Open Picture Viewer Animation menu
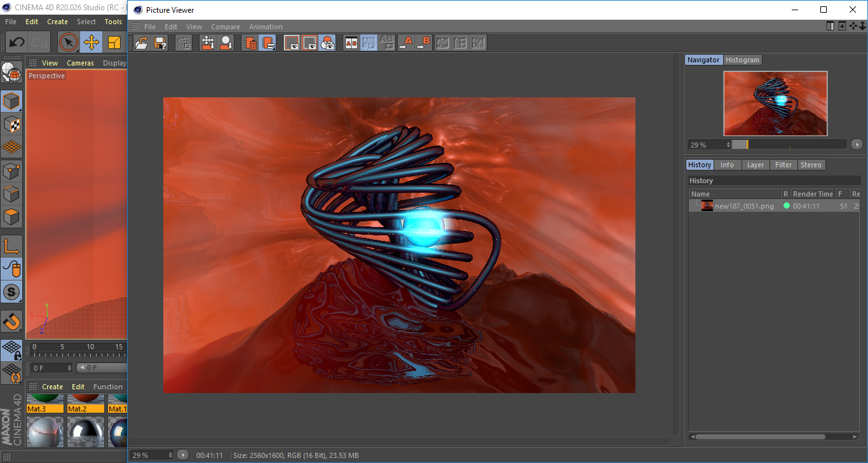 pos(266,27)
